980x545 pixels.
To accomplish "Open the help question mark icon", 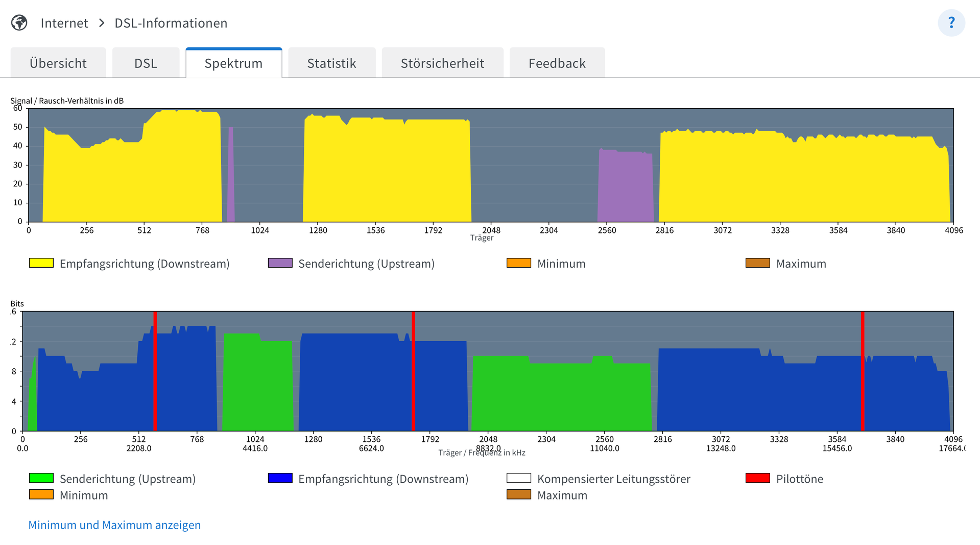I will [x=951, y=23].
